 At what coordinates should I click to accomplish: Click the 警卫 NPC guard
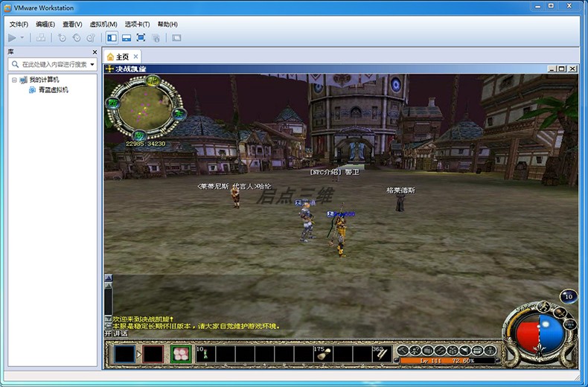pyautogui.click(x=336, y=179)
